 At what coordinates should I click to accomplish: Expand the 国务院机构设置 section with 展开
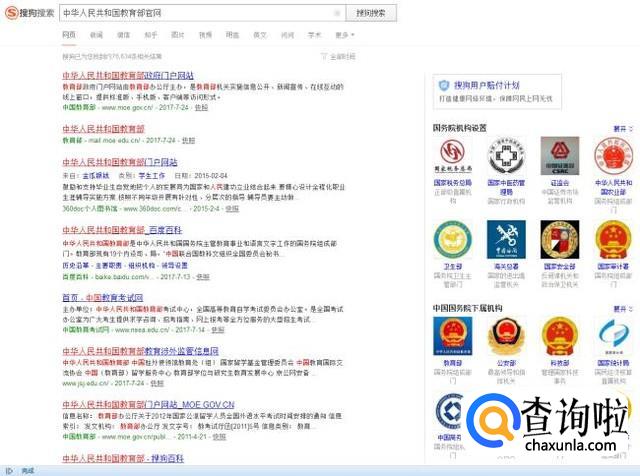click(621, 128)
